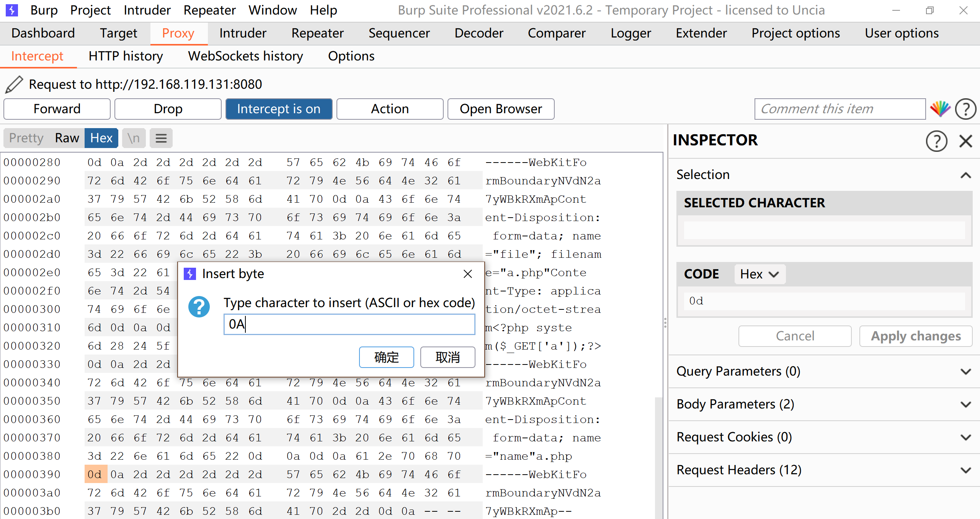This screenshot has height=519, width=980.
Task: Collapse the Selection section in Inspector
Action: 966,175
